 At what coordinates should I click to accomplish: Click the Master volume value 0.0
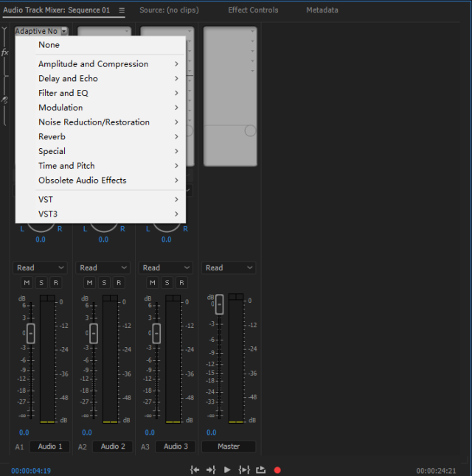(x=212, y=433)
